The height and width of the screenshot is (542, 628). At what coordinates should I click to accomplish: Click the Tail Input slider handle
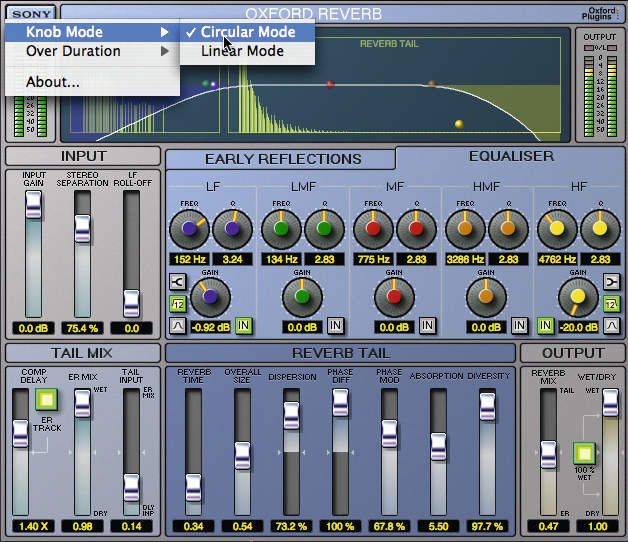(131, 488)
